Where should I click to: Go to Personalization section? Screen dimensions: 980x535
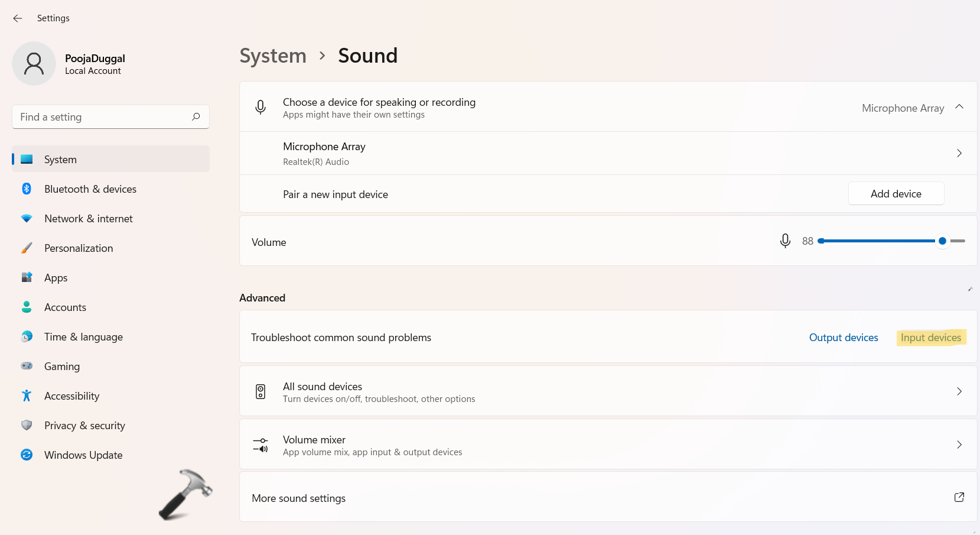pos(79,248)
